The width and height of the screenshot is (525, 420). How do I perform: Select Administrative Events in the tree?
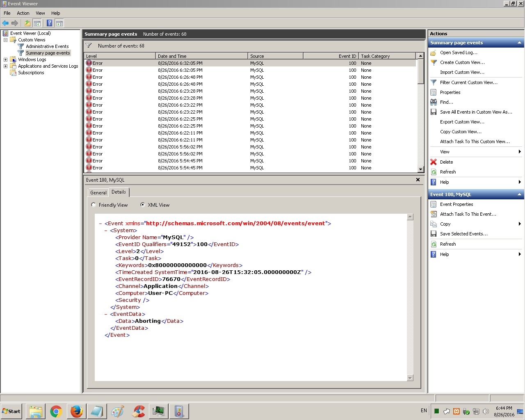pyautogui.click(x=47, y=46)
